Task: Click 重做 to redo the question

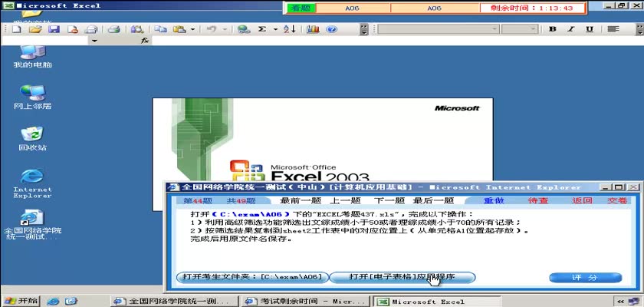Action: (494, 200)
